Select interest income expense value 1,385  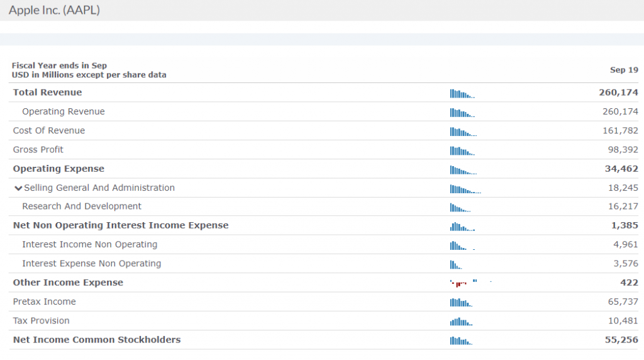click(x=625, y=225)
